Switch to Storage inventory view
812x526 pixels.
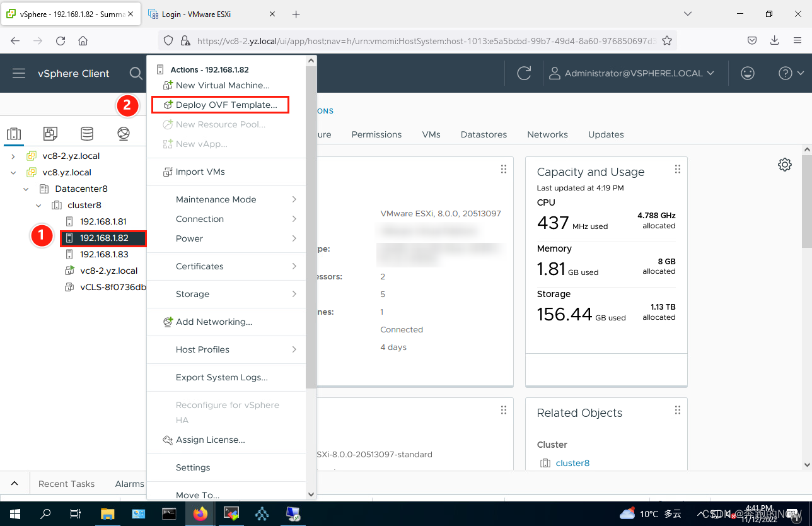tap(87, 134)
